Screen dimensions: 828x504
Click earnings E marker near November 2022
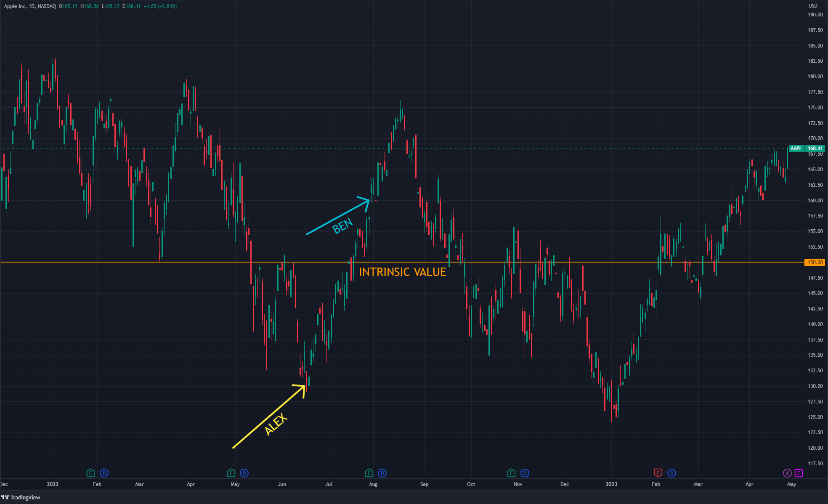(x=511, y=473)
